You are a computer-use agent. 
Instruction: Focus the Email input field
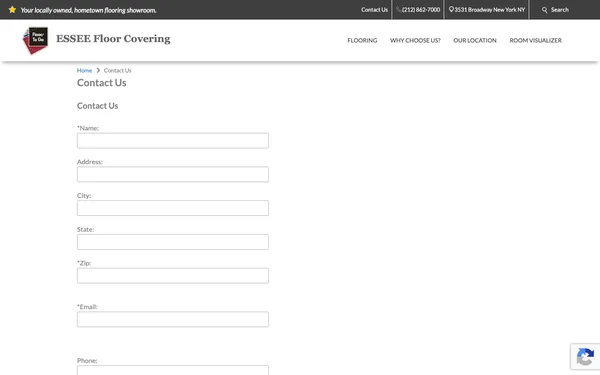tap(173, 319)
